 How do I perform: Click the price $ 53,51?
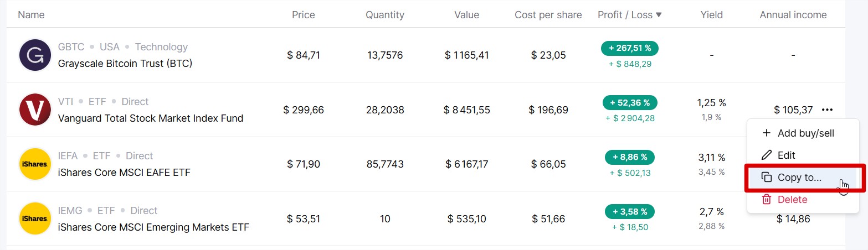click(304, 219)
